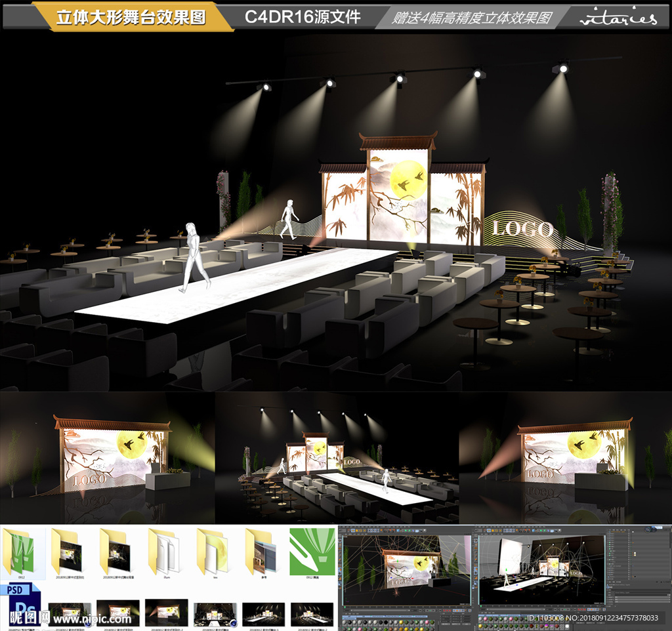Select the C4D file thumbnail beside the PSD file

click(70, 610)
